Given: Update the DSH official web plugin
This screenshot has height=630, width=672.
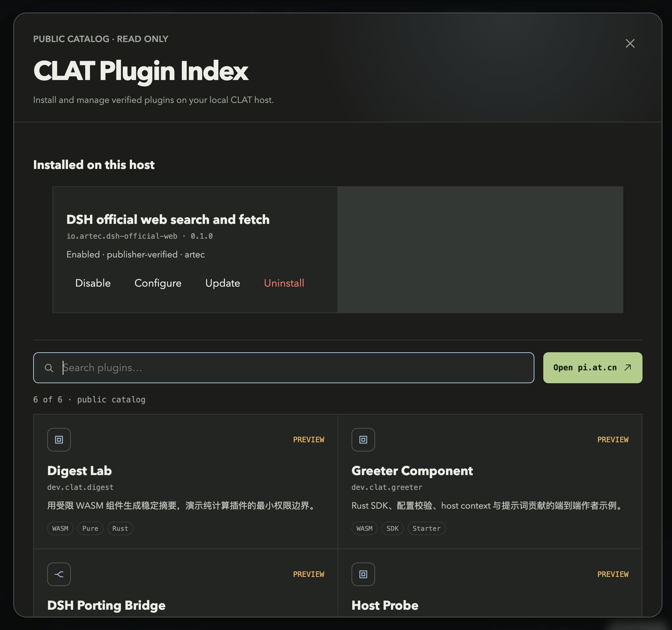Looking at the screenshot, I should pos(223,283).
